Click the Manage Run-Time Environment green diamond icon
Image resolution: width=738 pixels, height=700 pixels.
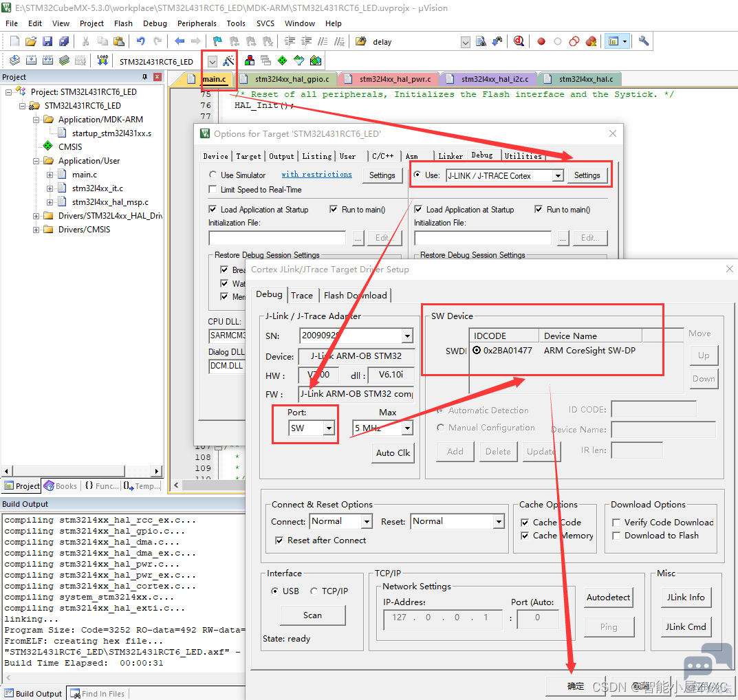pyautogui.click(x=283, y=61)
